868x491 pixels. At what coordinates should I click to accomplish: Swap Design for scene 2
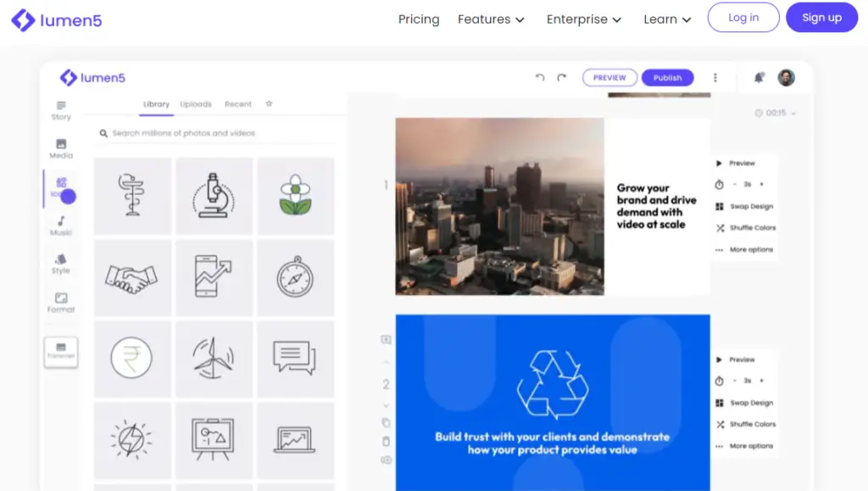(744, 403)
